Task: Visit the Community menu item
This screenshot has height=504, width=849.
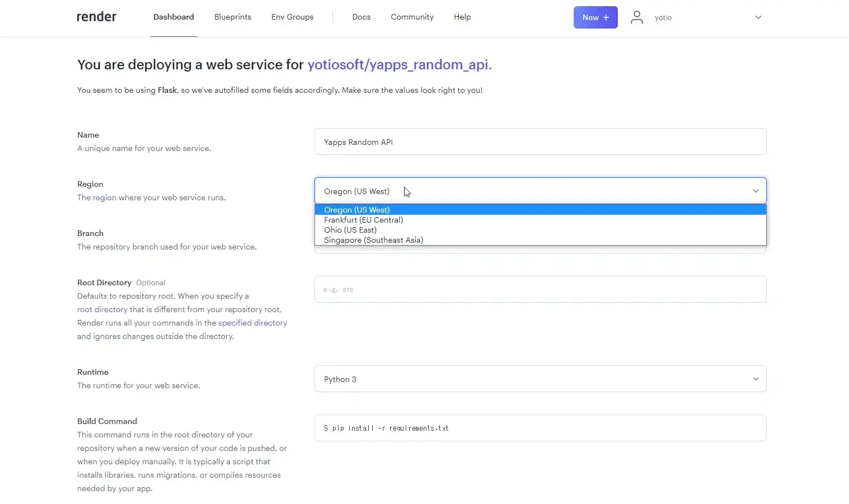Action: (x=412, y=17)
